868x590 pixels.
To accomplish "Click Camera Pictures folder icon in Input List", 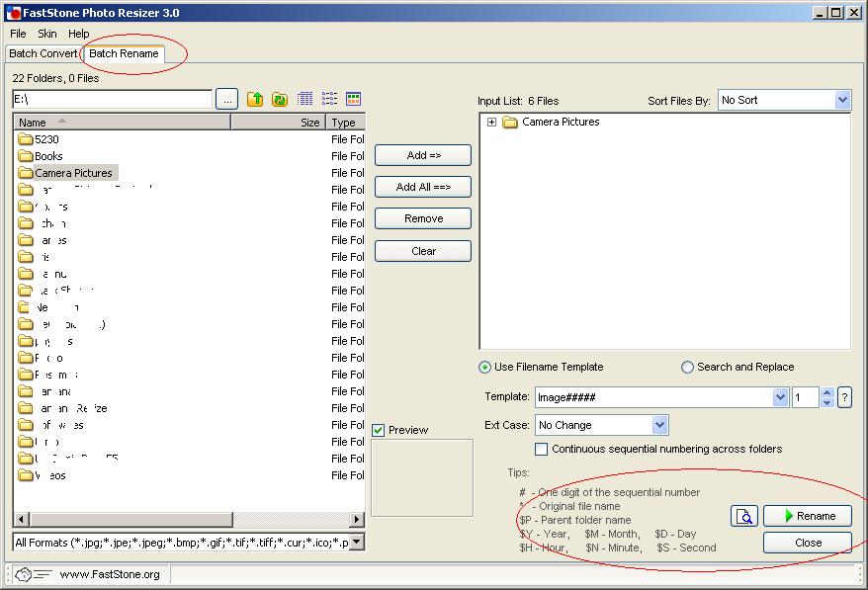I will (x=510, y=123).
